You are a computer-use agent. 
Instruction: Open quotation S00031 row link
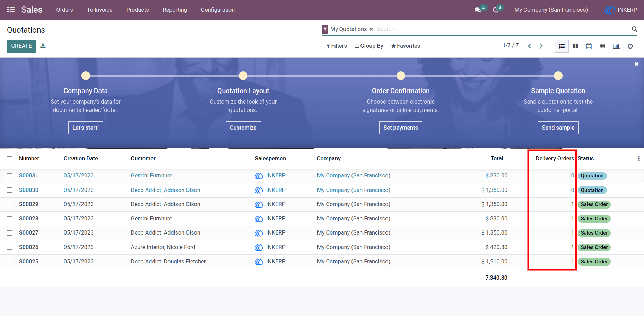pyautogui.click(x=29, y=176)
